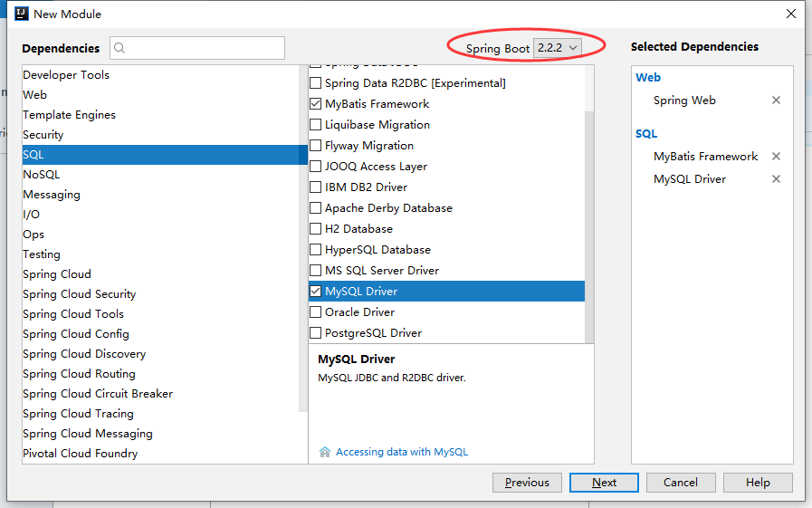
Task: Select Developer Tools category
Action: coord(160,75)
